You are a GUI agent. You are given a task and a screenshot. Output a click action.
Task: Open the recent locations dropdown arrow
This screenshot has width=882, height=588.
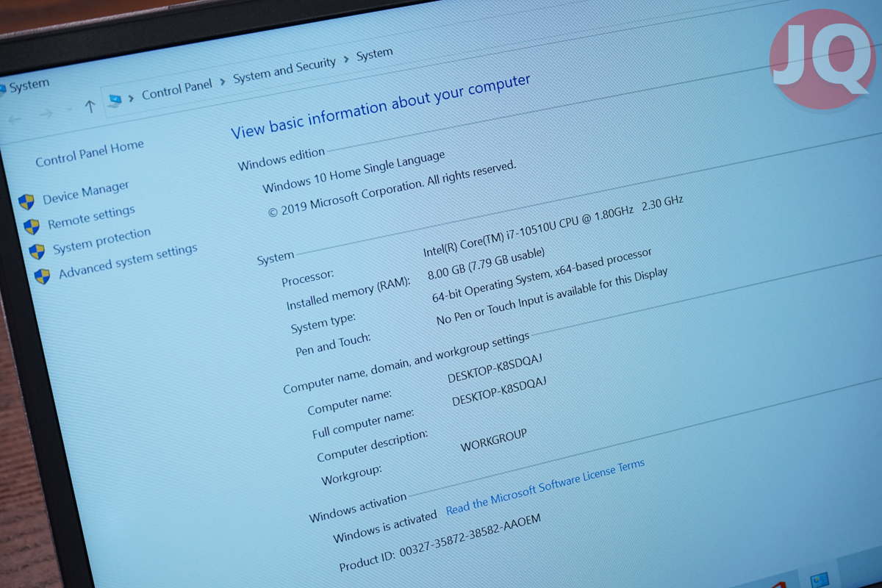pos(68,110)
